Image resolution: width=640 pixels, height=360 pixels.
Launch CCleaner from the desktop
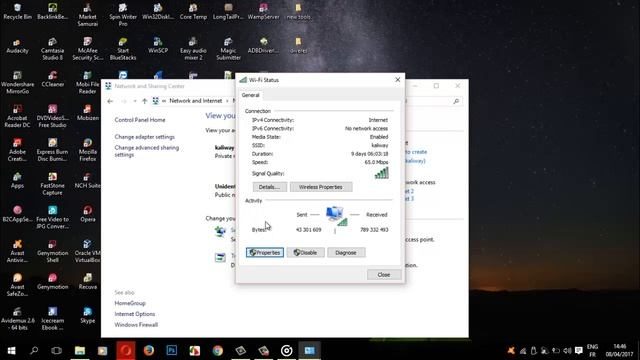click(x=53, y=80)
